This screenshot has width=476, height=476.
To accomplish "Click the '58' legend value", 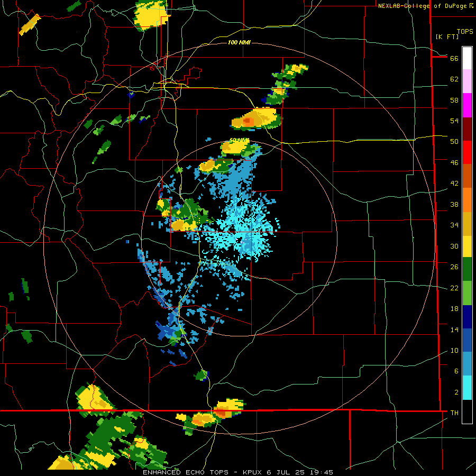I will point(454,100).
